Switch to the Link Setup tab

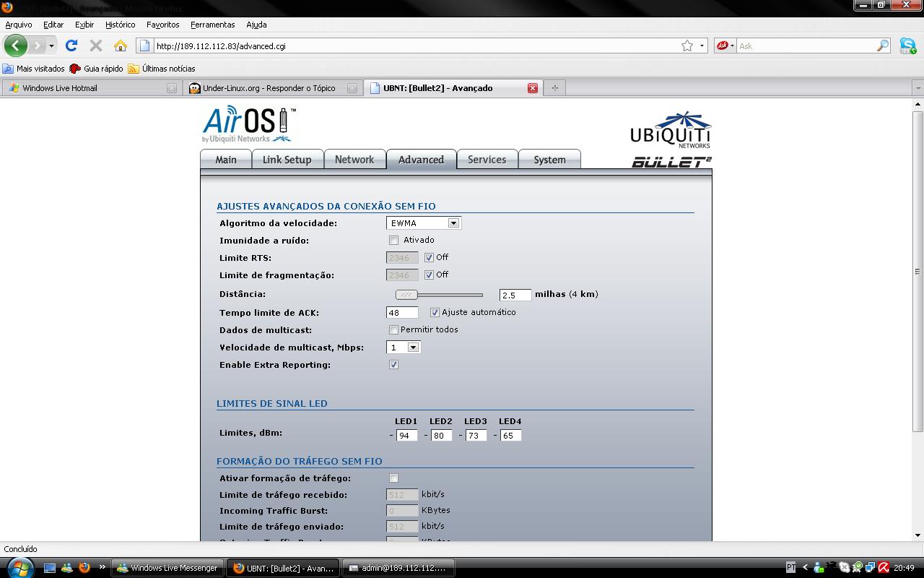287,160
